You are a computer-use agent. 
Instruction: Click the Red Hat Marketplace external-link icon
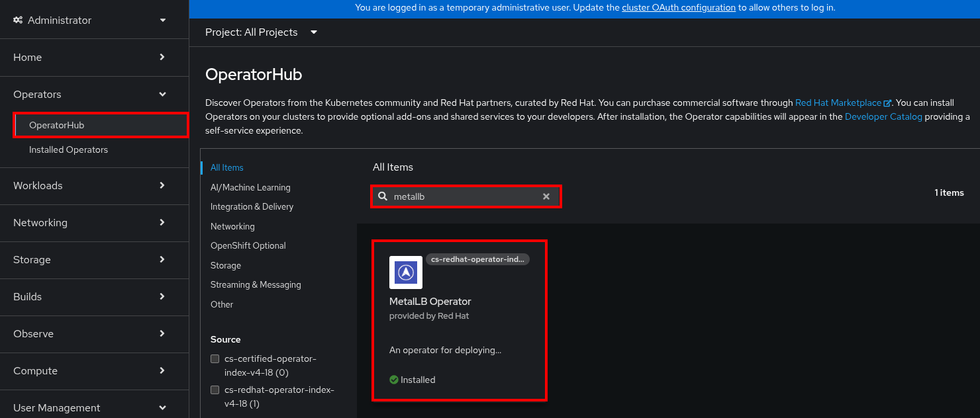887,103
